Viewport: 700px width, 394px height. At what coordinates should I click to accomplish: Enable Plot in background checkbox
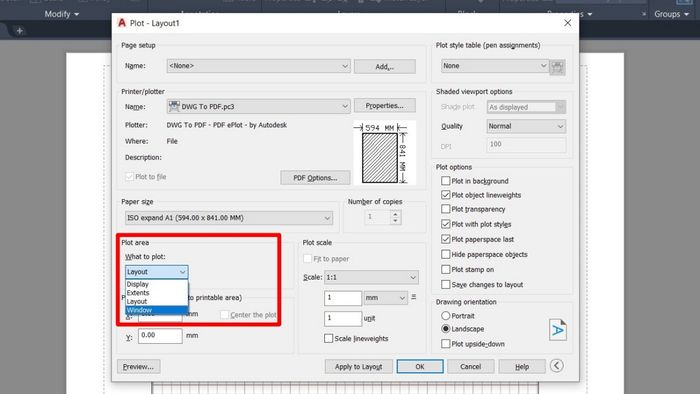[446, 181]
